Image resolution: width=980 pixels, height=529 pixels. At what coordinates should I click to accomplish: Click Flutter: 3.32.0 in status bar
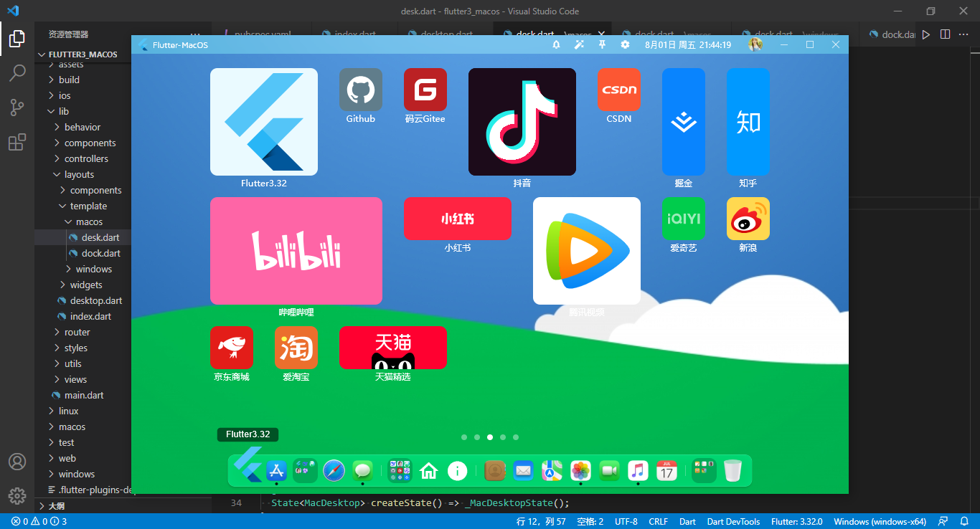tap(796, 521)
